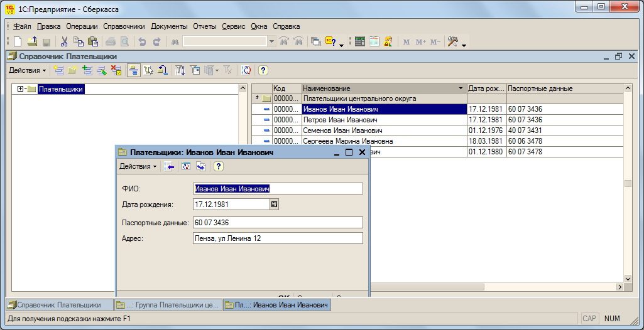Click the add new group folder icon
The height and width of the screenshot is (330, 644).
click(x=73, y=70)
